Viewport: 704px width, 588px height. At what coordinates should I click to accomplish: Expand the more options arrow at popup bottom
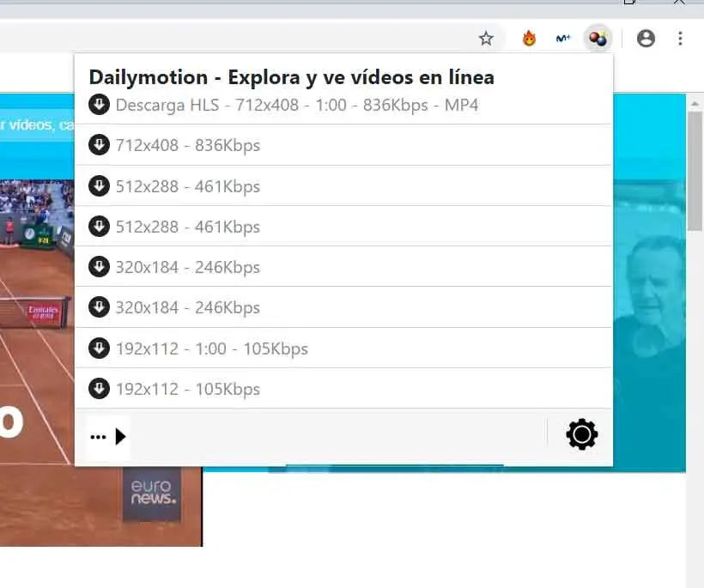[x=108, y=437]
